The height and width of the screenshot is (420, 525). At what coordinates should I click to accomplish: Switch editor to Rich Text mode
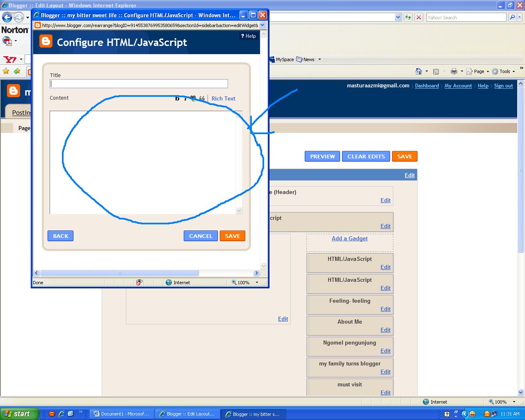224,98
